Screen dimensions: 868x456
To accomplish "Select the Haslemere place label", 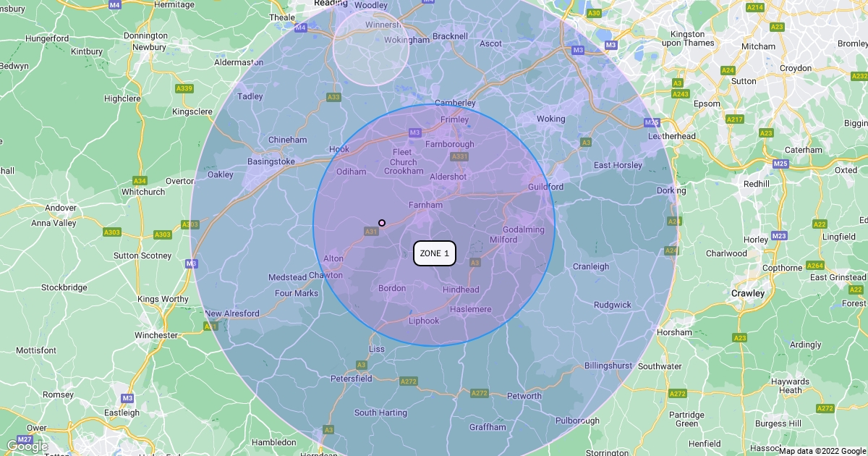I will [471, 309].
